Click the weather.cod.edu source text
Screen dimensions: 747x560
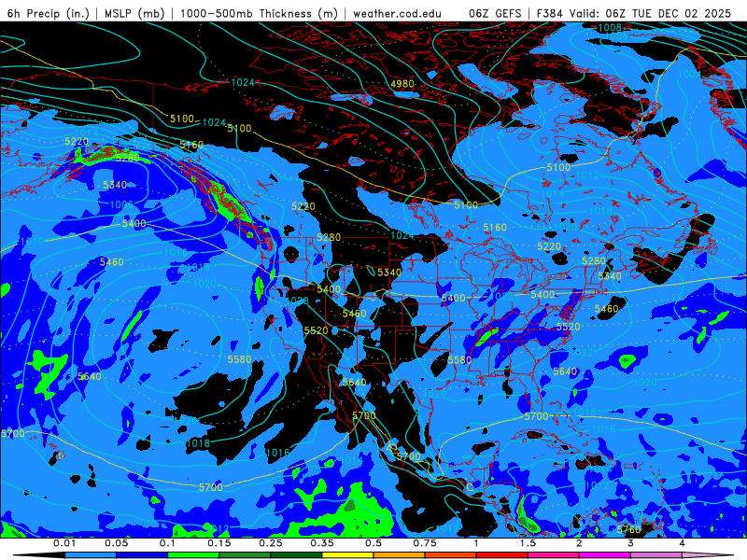tap(397, 13)
